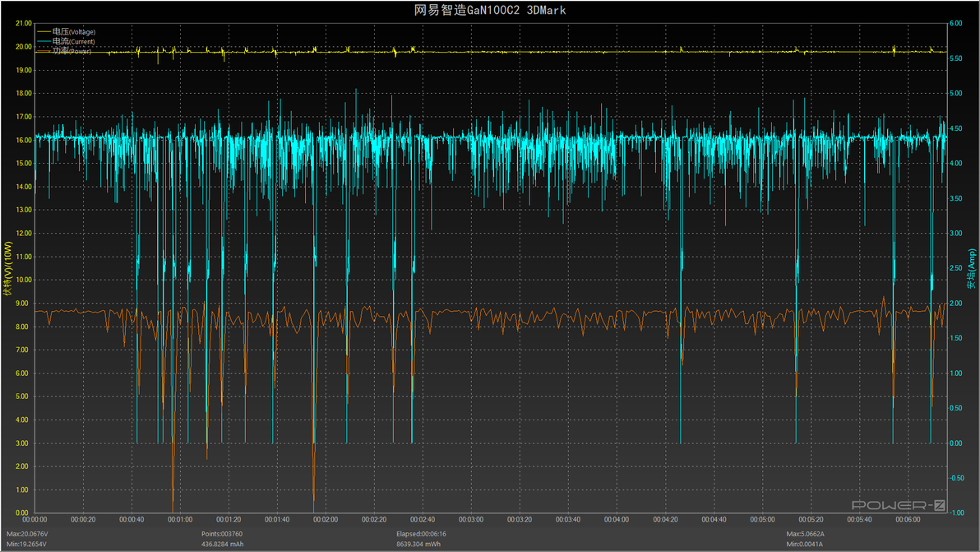Click the orange Power legend line swatch
980x552 pixels.
pyautogui.click(x=44, y=51)
